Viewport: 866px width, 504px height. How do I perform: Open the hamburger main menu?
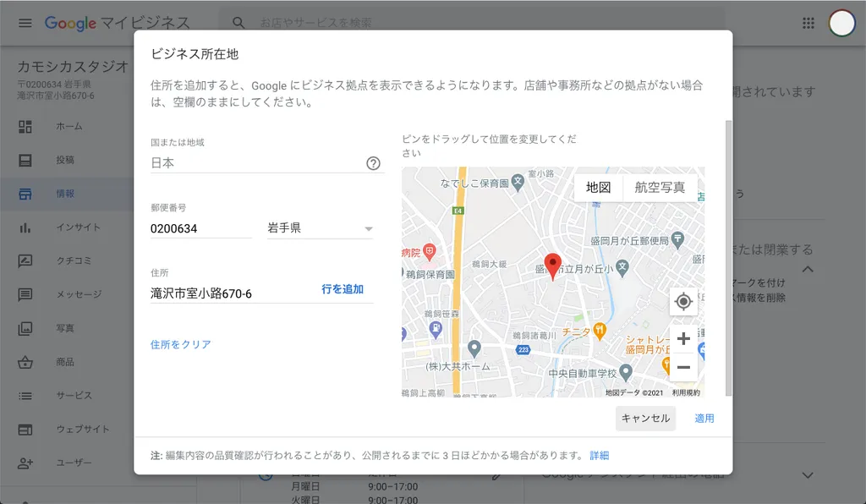coord(25,23)
